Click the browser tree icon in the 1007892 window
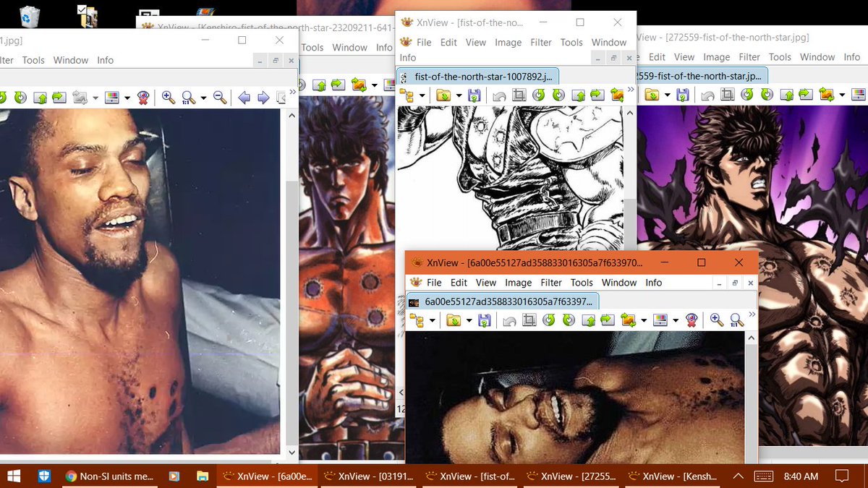 [x=407, y=95]
